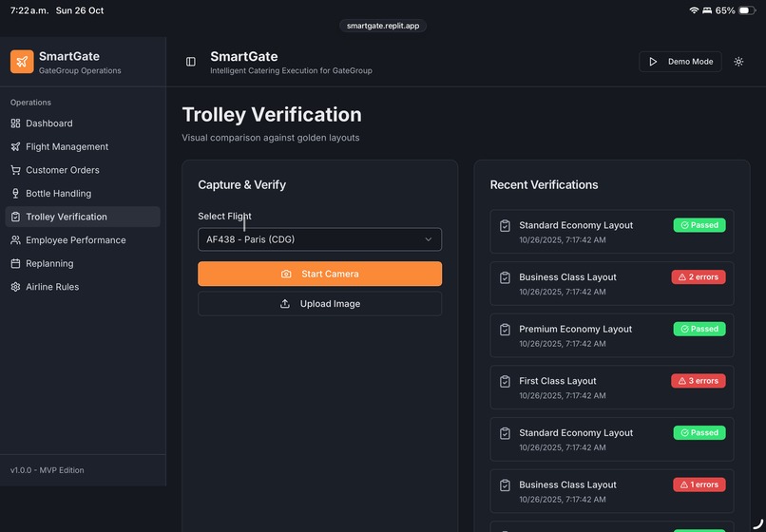766x532 pixels.
Task: Click the Trolley Verification clipboard icon in sidebar
Action: (x=15, y=217)
